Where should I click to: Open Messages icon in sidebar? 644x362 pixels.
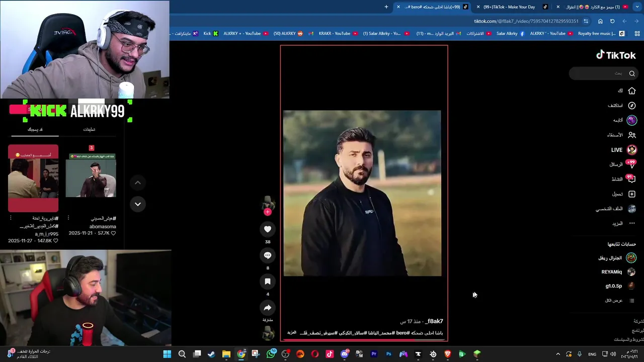click(632, 164)
